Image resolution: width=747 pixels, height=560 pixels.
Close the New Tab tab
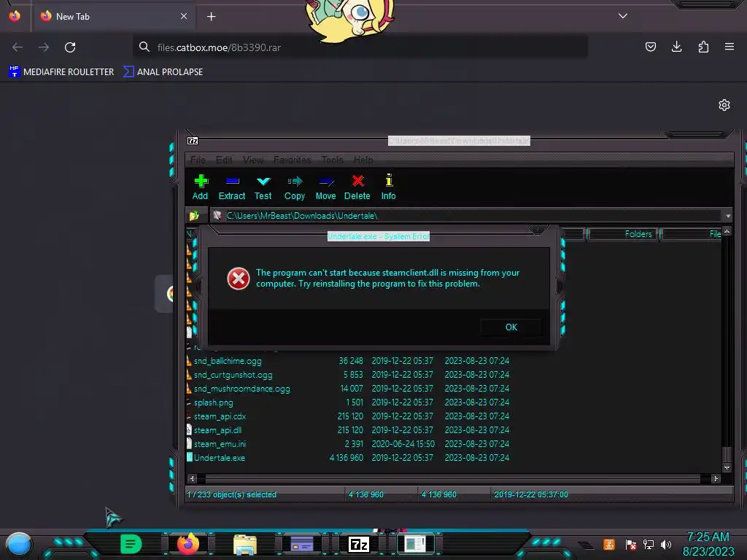183,16
